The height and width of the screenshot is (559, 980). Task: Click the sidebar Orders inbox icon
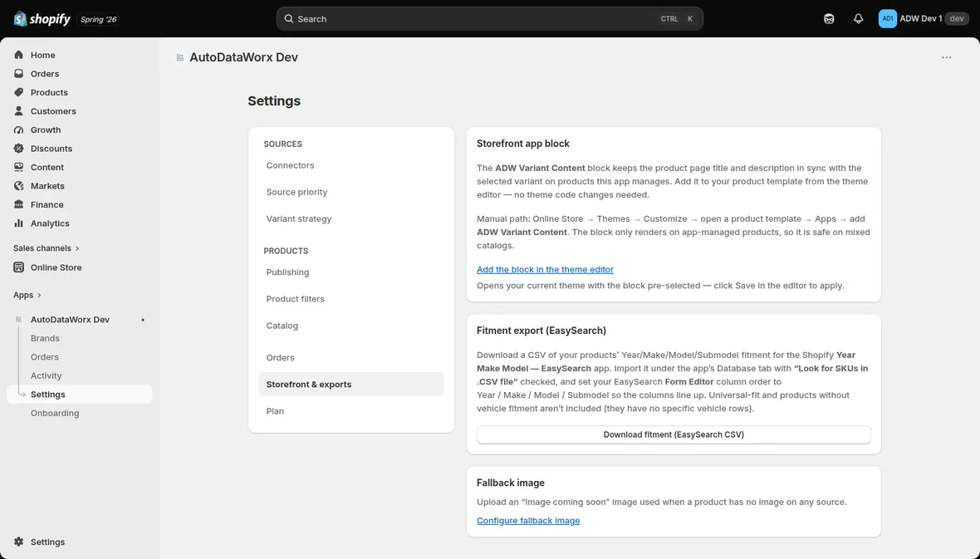19,74
